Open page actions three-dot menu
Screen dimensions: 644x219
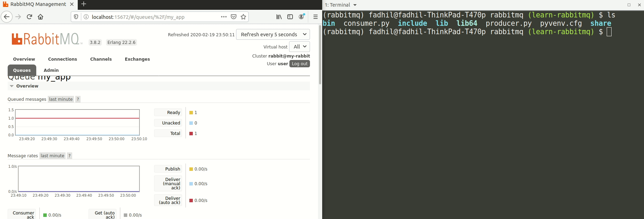224,17
